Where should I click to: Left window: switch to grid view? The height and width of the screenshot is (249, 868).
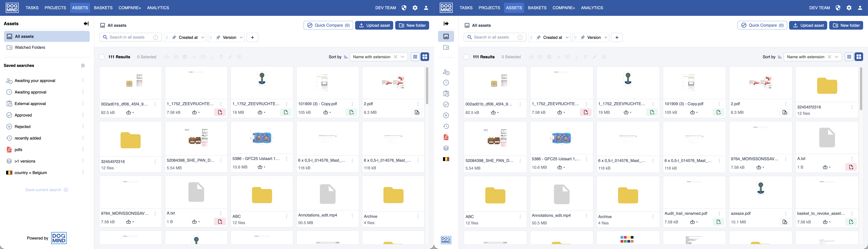point(425,57)
